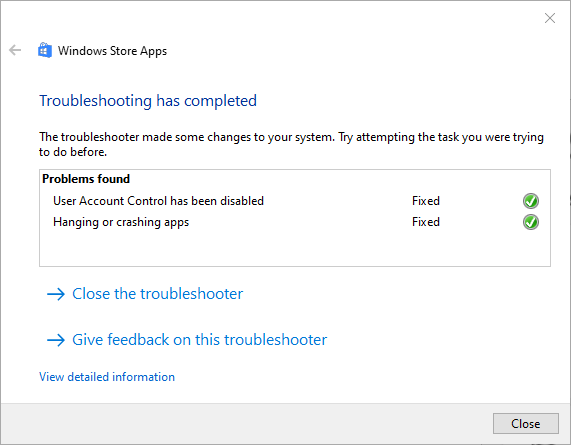
Task: Open Give feedback on this troubleshooter
Action: [200, 340]
